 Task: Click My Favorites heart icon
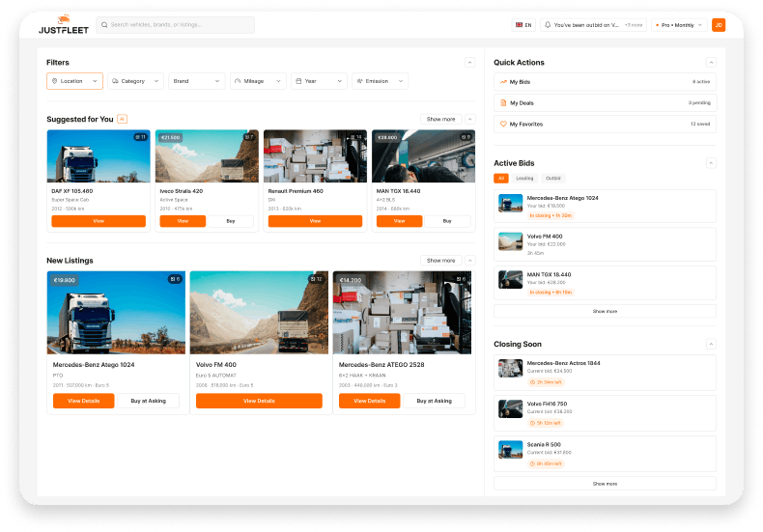tap(503, 124)
